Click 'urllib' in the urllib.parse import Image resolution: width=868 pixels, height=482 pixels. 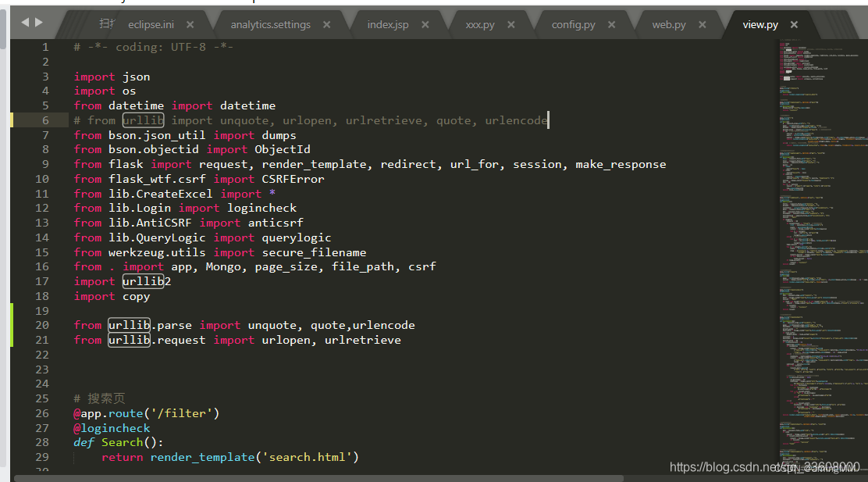[x=129, y=325]
